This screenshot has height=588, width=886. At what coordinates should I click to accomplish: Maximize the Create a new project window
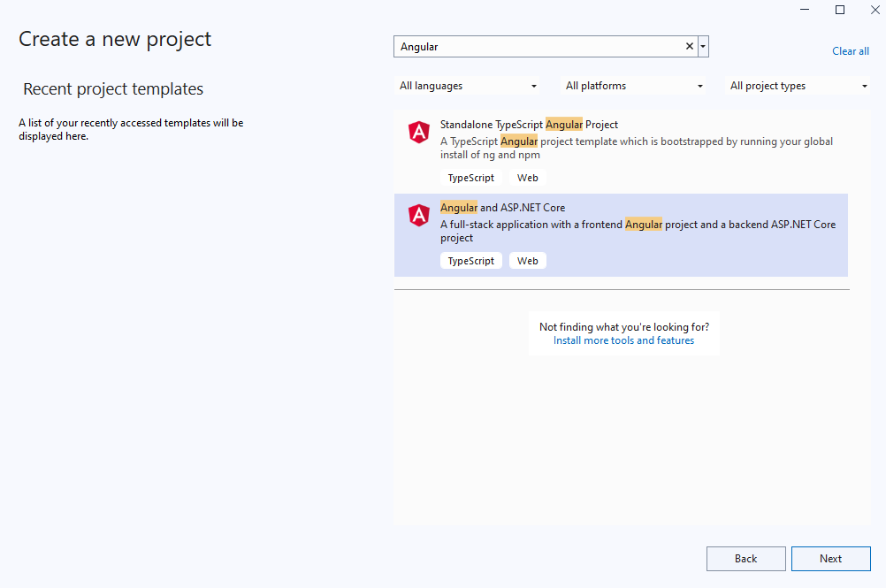click(840, 10)
